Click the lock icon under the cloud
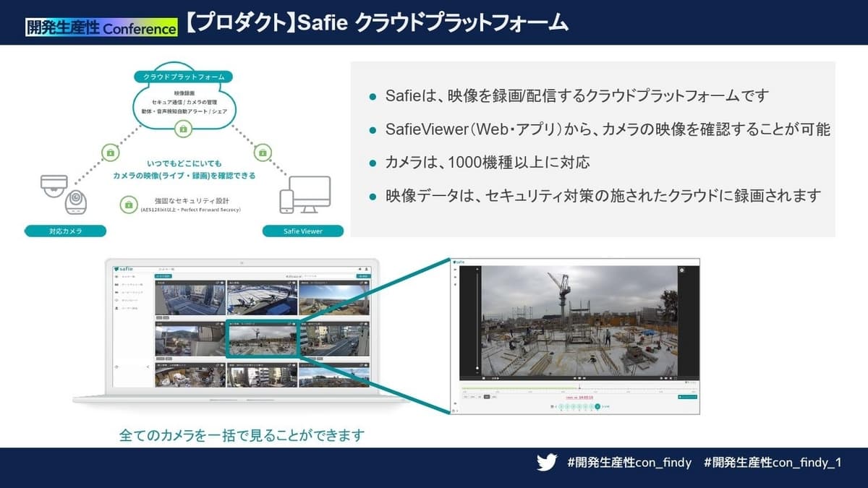The height and width of the screenshot is (488, 868). 183,129
